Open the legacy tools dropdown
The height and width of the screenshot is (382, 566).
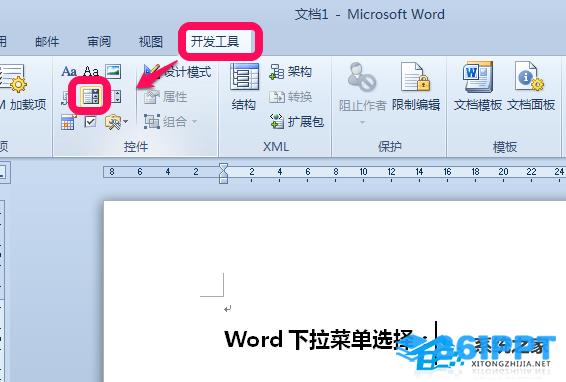(117, 122)
